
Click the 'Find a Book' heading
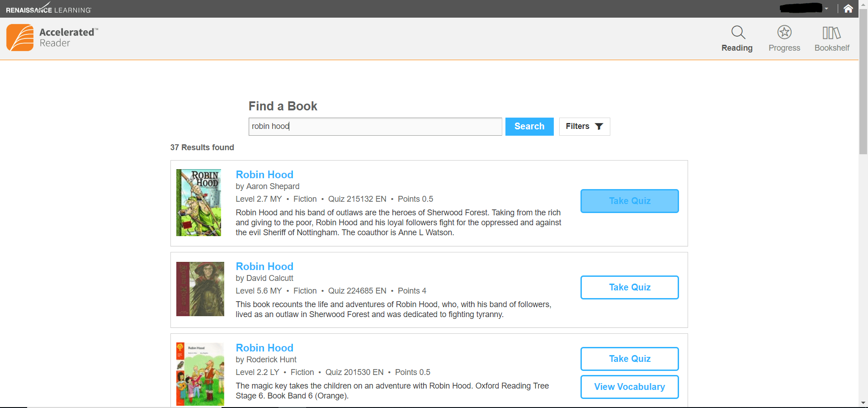(x=283, y=106)
